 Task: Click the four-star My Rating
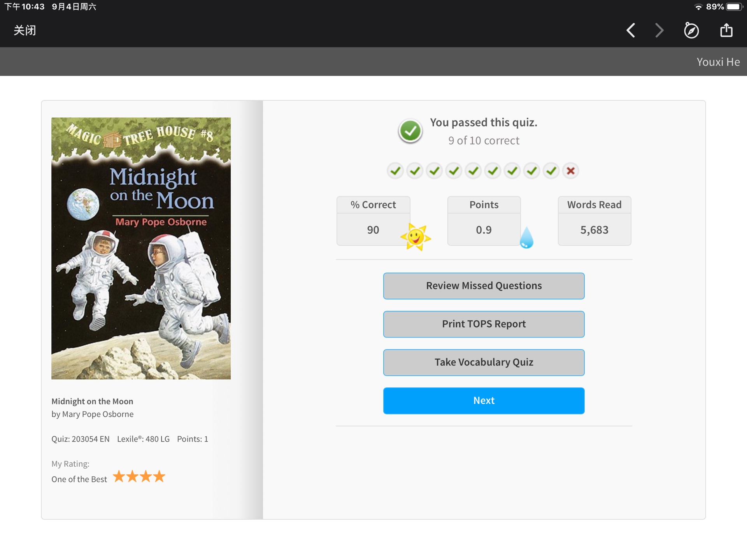point(139,476)
